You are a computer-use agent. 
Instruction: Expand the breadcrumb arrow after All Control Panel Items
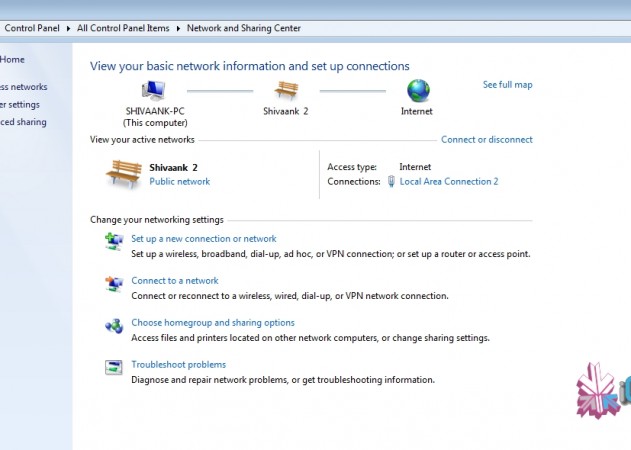pyautogui.click(x=179, y=28)
